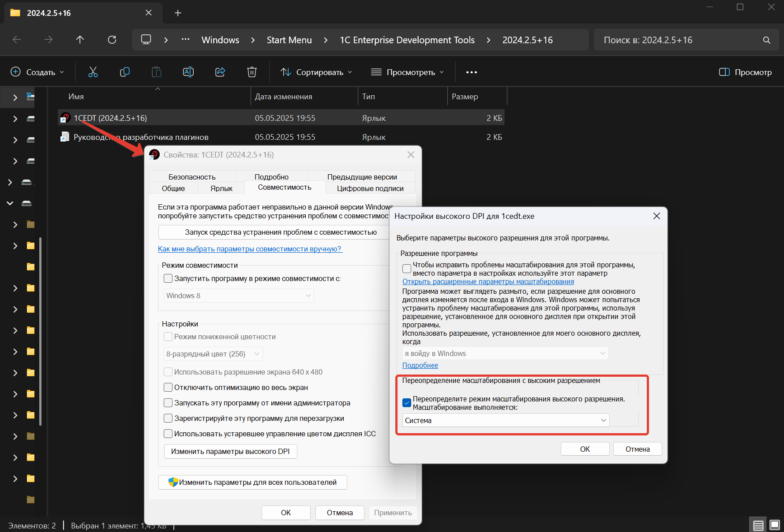Switch to the Безопасность tab
This screenshot has width=784, height=532.
[192, 176]
